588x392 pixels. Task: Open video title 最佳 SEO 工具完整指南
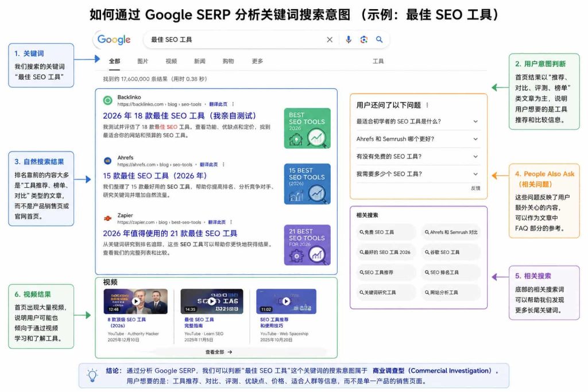point(199,323)
